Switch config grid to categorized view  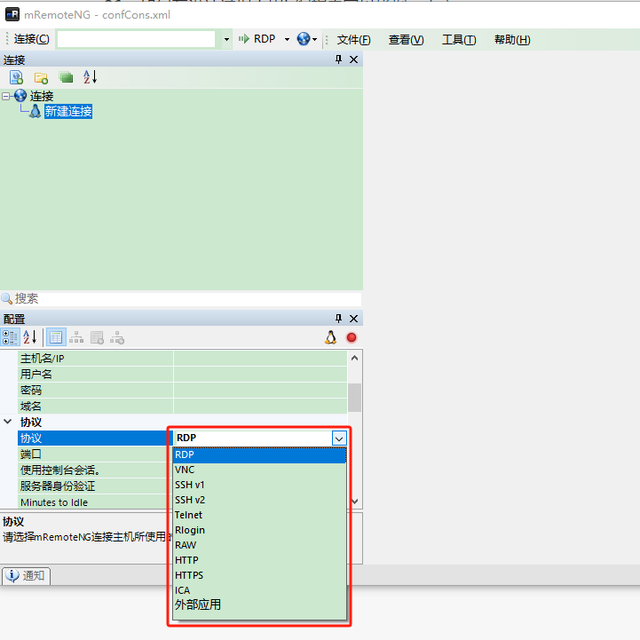(10, 338)
